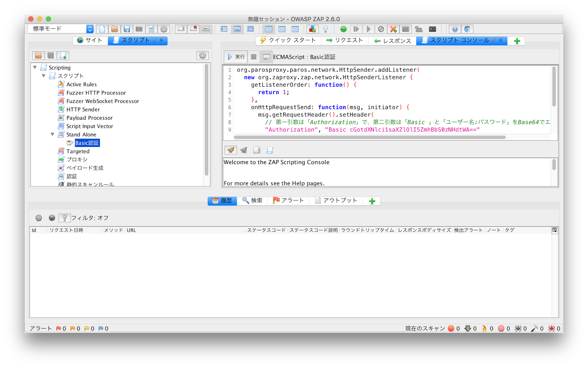
Task: Select Active Rules script category
Action: [x=82, y=84]
